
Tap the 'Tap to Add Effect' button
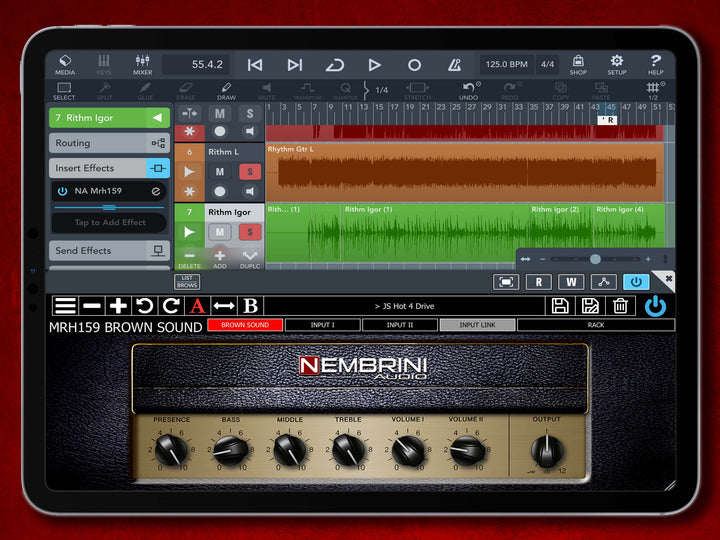[109, 223]
